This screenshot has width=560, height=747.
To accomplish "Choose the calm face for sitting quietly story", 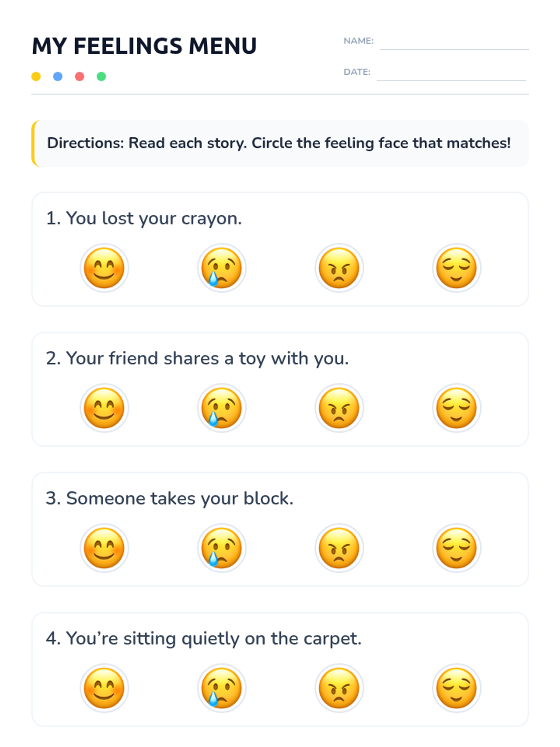I will click(456, 688).
